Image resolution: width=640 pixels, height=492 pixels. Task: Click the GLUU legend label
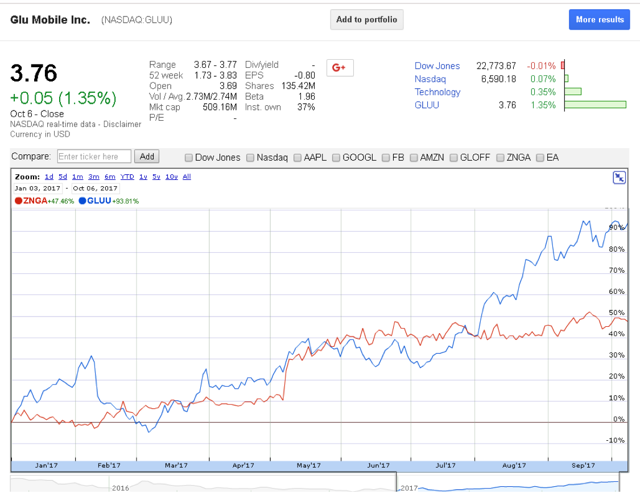99,201
